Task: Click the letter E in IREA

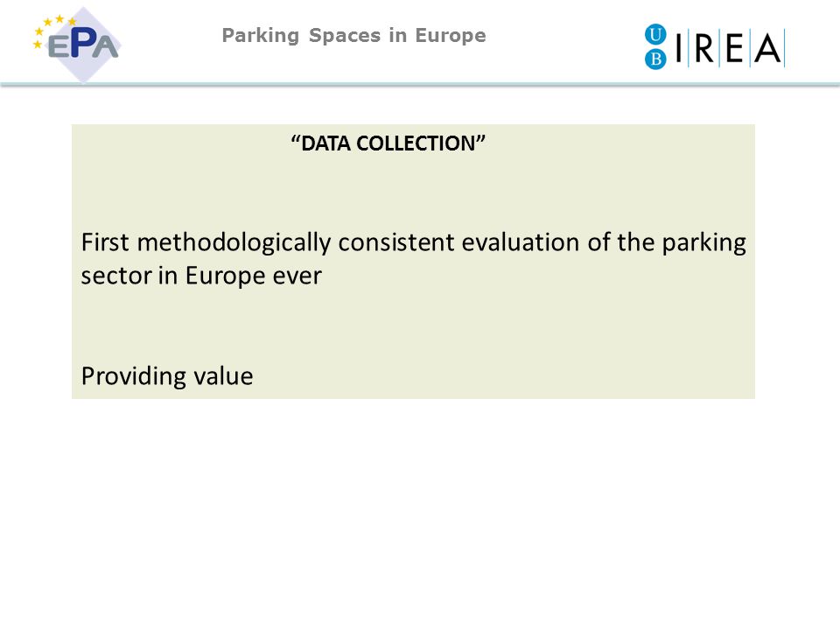Action: click(734, 48)
